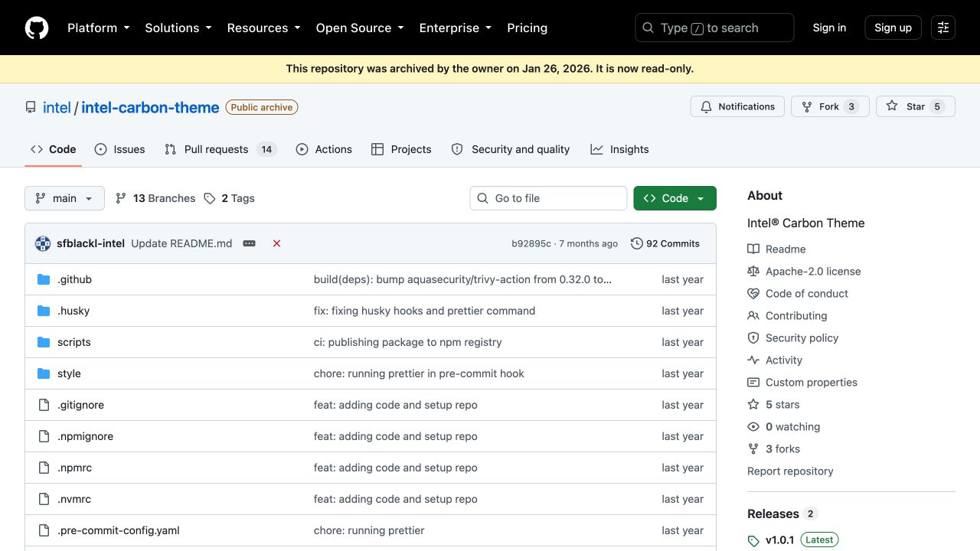Click the license scale icon in About
The width and height of the screenshot is (980, 551).
click(753, 271)
